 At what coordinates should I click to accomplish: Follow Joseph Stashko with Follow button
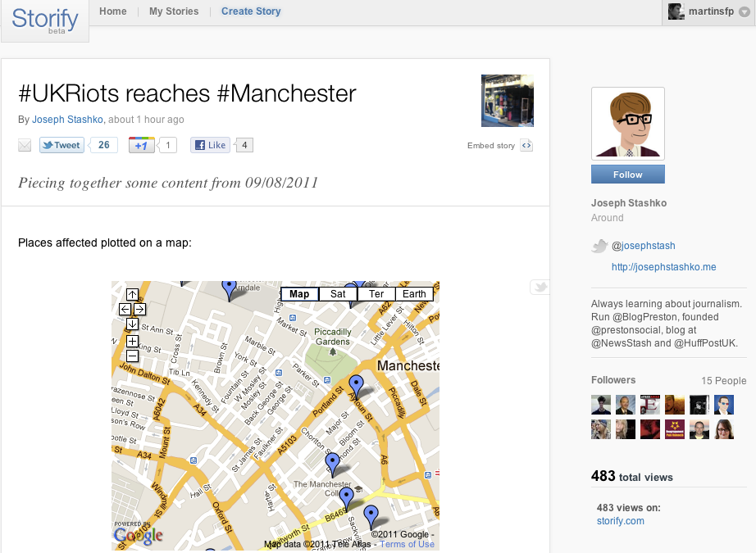(x=628, y=175)
